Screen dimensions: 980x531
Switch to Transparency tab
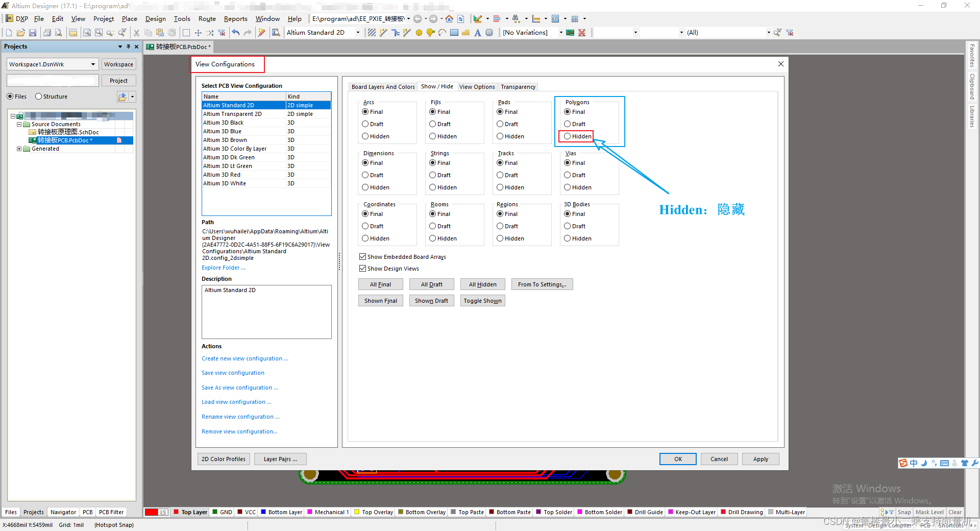click(518, 87)
